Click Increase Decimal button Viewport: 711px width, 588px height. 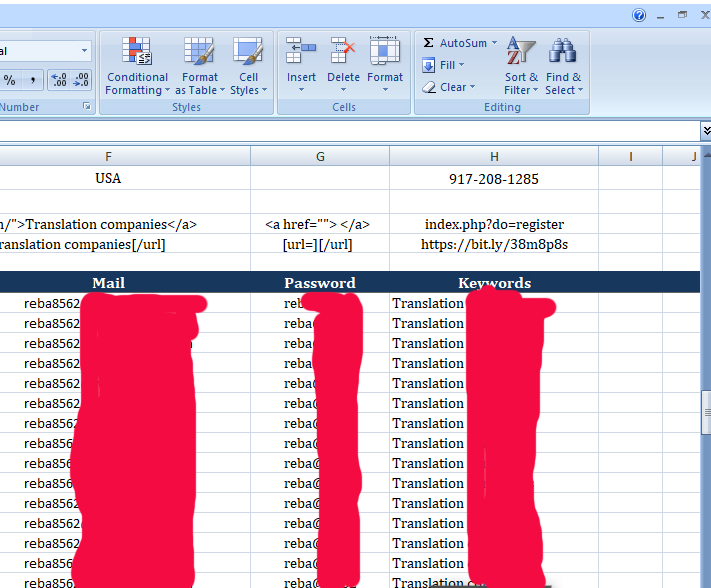pos(59,80)
